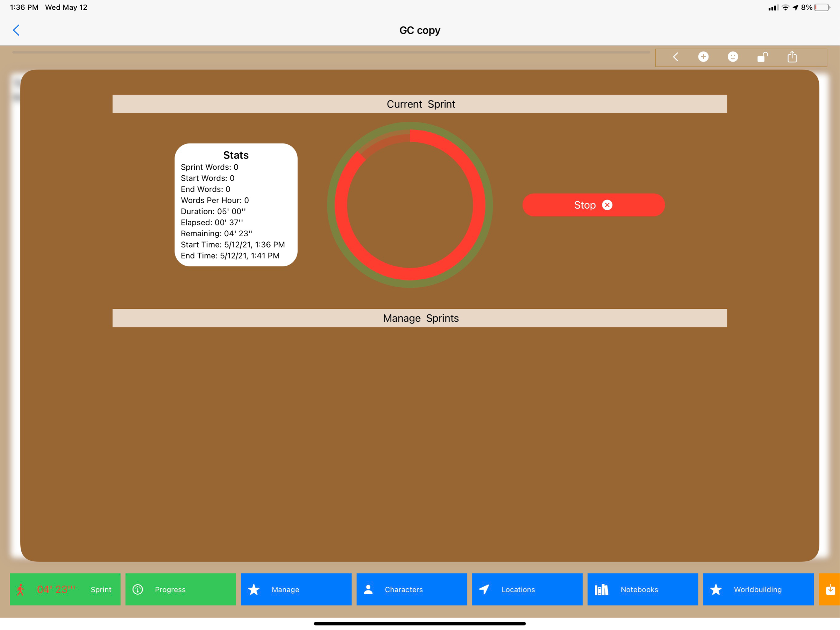This screenshot has width=840, height=630.
Task: Expand the Manage Sprints section header
Action: 420,318
